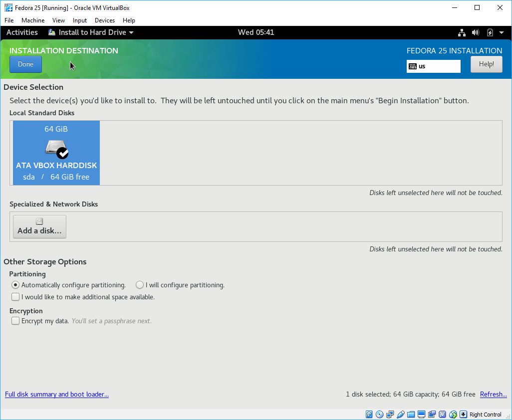Click the display status icon
This screenshot has width=512, height=420.
coord(421,415)
